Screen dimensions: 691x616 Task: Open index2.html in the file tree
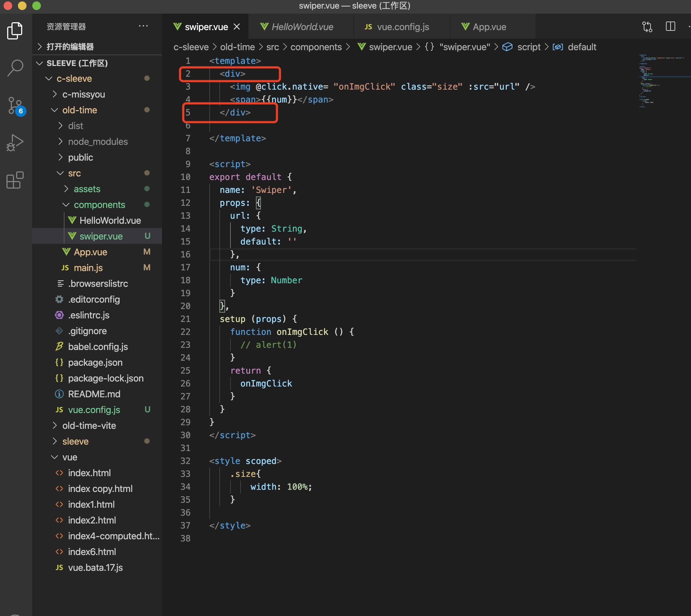[x=97, y=520]
